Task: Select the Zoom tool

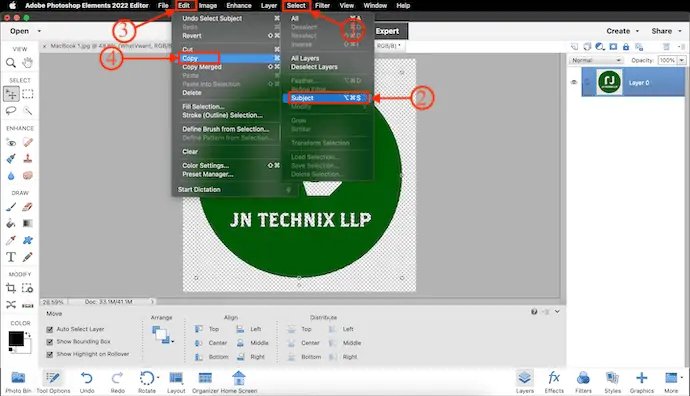Action: click(11, 63)
